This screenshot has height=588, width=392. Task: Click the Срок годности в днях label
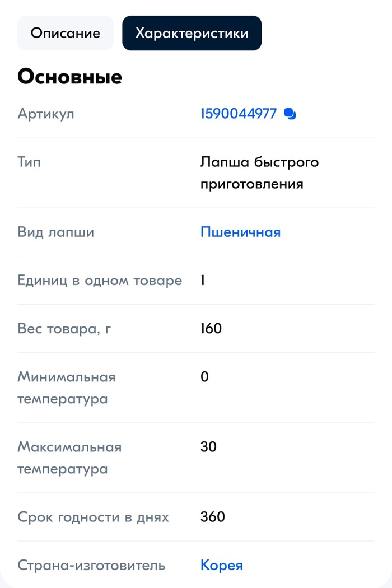93,516
